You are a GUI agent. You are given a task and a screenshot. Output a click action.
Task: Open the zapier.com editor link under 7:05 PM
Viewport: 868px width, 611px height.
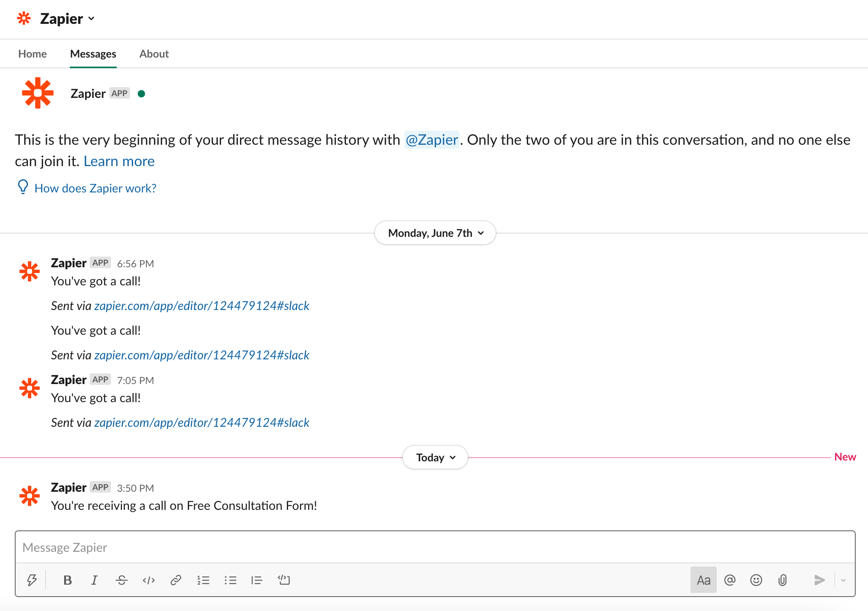click(202, 423)
